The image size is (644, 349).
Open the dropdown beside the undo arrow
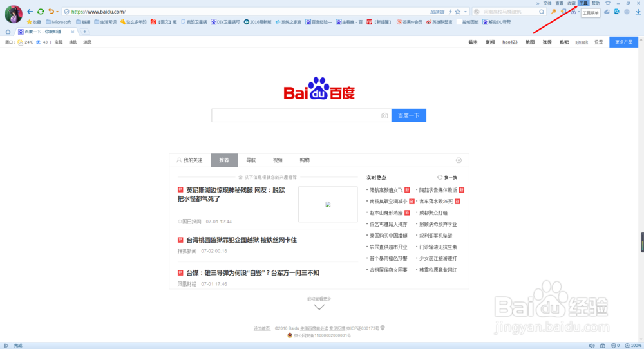57,12
